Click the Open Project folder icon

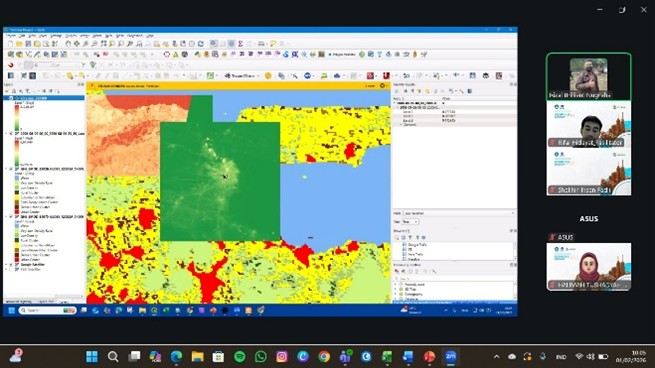[19, 43]
